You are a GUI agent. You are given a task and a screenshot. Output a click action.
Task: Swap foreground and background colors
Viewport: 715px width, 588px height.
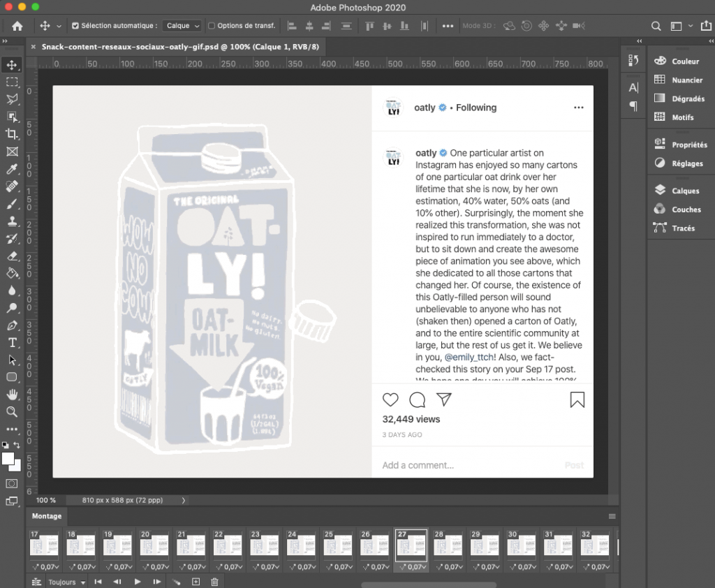click(x=17, y=445)
